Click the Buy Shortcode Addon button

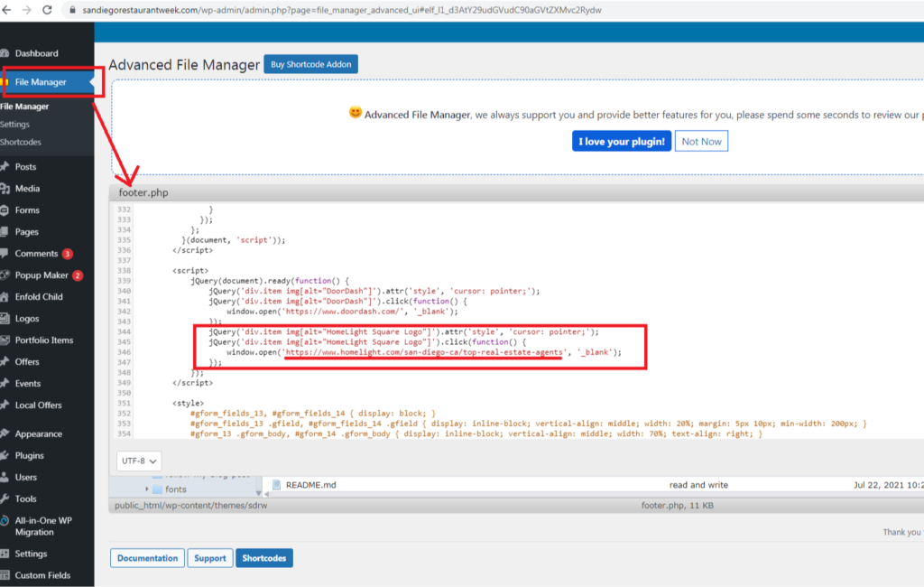[310, 64]
